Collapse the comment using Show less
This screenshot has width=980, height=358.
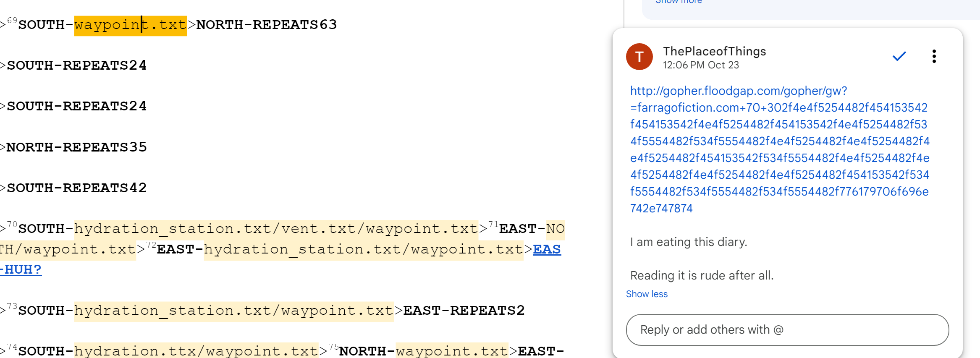pos(646,294)
